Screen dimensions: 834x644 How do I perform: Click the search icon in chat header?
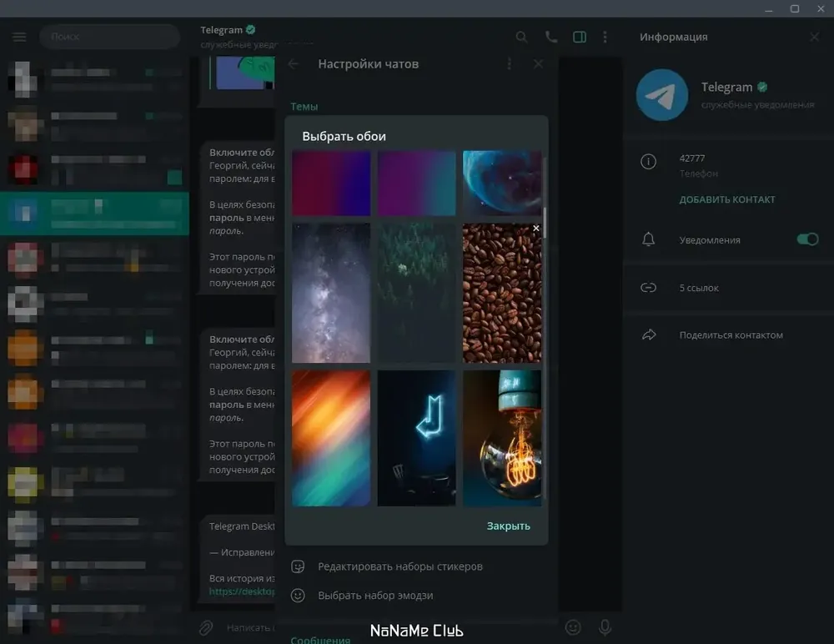point(521,37)
